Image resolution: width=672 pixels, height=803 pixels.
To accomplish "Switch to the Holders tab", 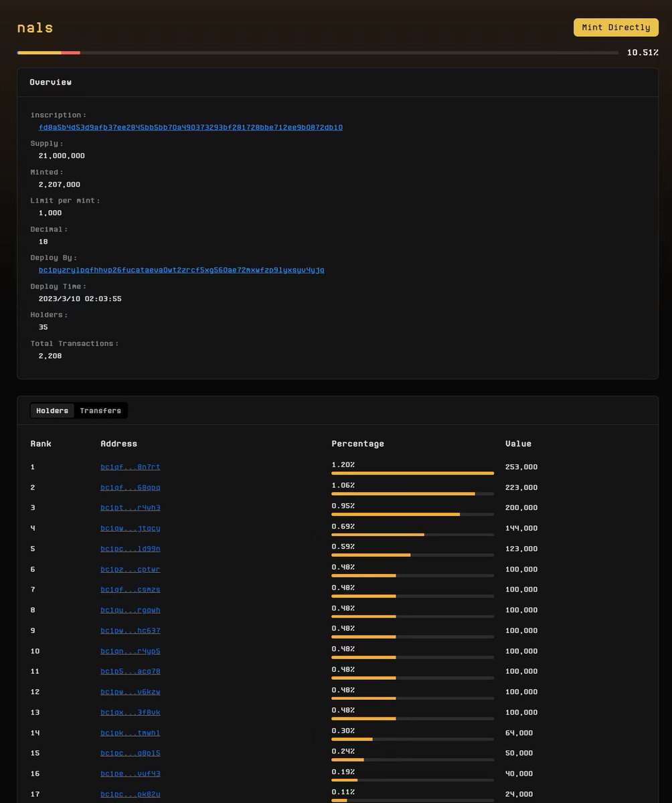I will click(52, 410).
